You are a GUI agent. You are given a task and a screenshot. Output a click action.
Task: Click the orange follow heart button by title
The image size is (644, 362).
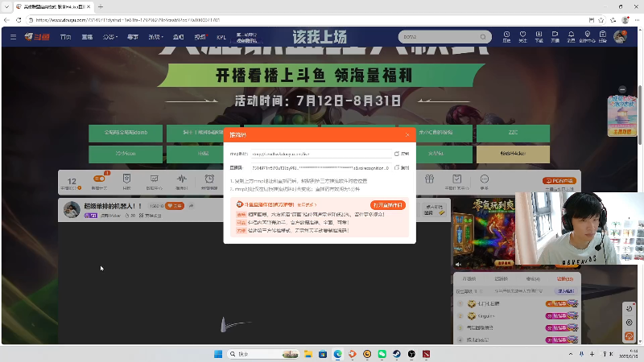tap(175, 206)
